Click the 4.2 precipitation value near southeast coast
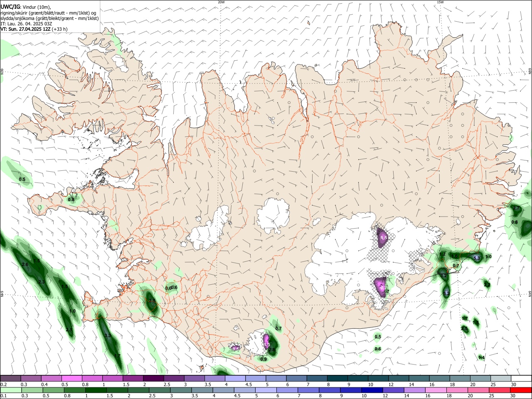Image resolution: width=532 pixels, height=399 pixels. click(x=443, y=276)
